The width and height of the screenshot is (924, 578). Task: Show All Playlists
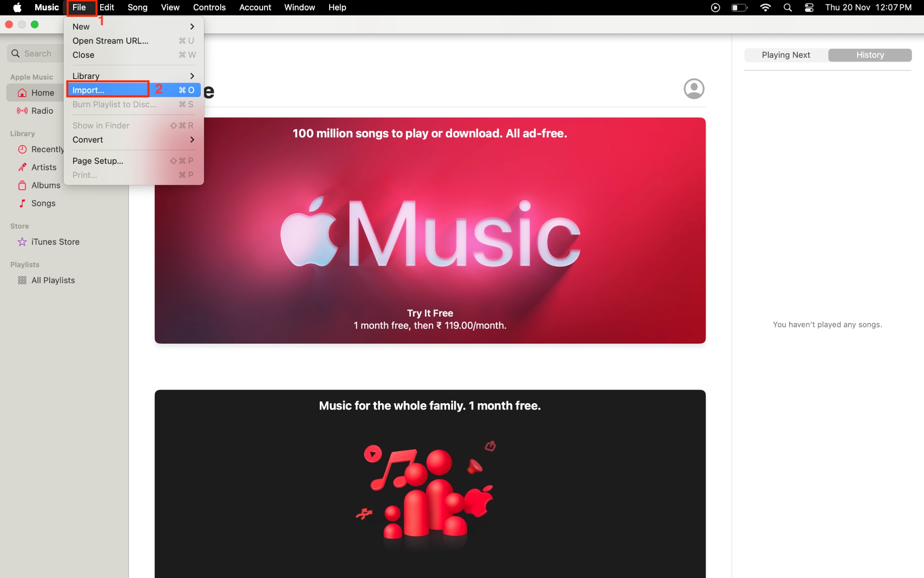(53, 280)
